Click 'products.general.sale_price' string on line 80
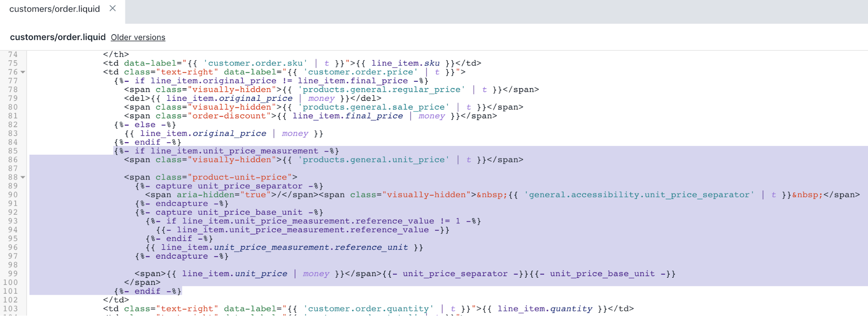Viewport: 868px width, 316px height. pos(373,107)
